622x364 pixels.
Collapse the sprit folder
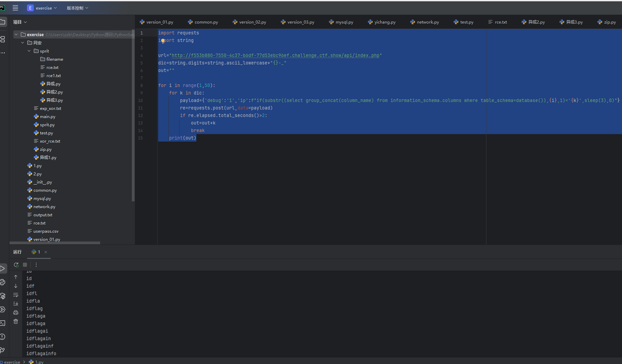point(29,51)
